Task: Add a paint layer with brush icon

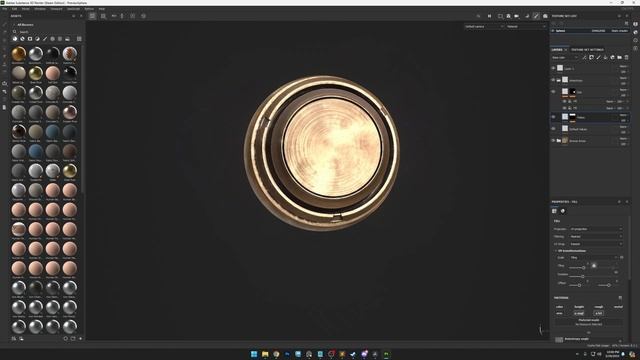Action: [x=598, y=58]
